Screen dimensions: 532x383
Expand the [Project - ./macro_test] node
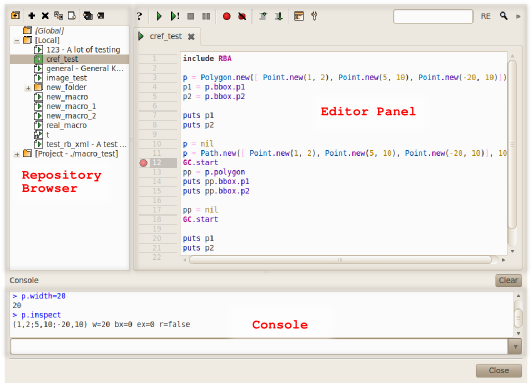17,154
